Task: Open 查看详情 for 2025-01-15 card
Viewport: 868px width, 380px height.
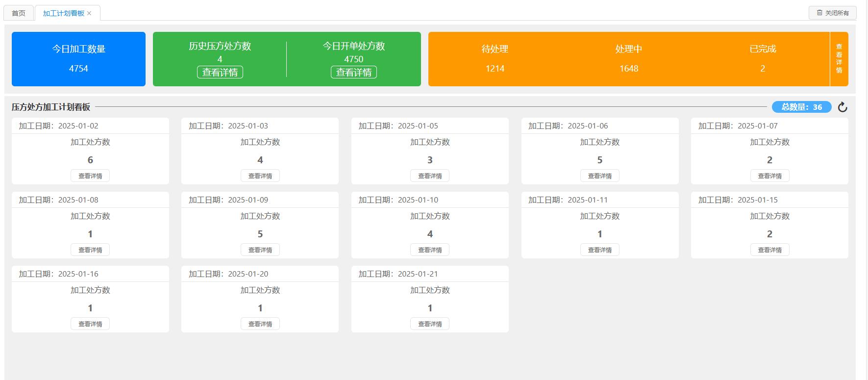Action: tap(770, 250)
